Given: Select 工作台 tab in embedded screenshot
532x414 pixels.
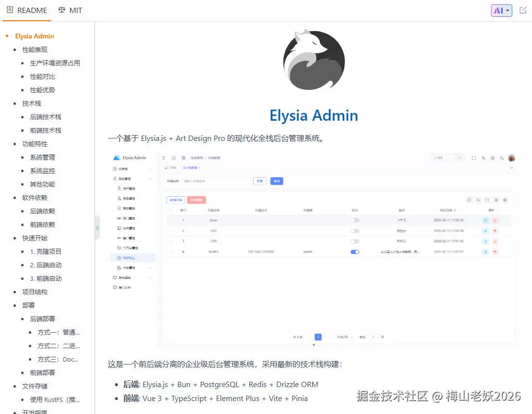Looking at the screenshot, I should click(x=171, y=168).
